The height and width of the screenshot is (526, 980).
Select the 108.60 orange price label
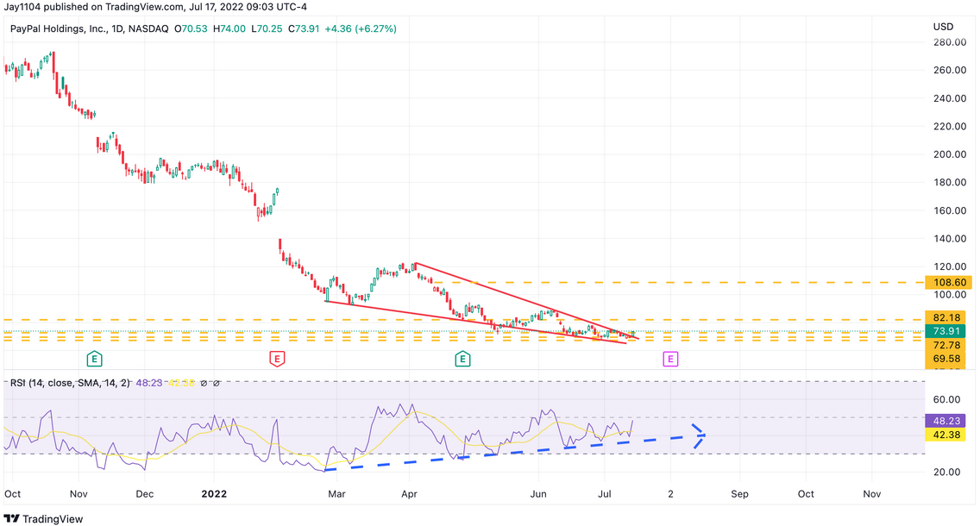click(x=948, y=282)
